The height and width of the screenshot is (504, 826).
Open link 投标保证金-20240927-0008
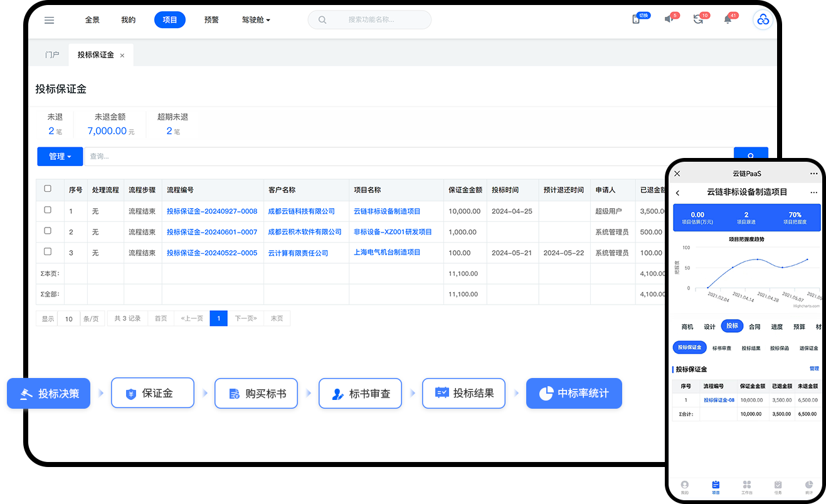click(x=212, y=211)
